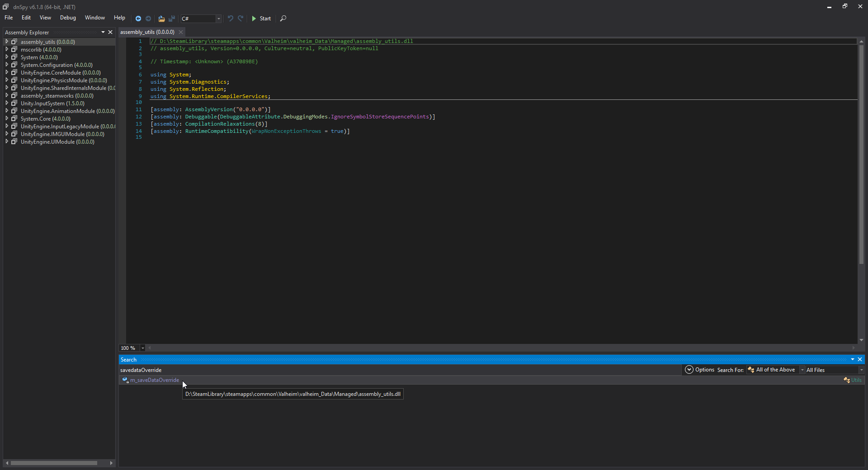Expand the assembly_steamworks node
868x470 pixels.
click(7, 95)
